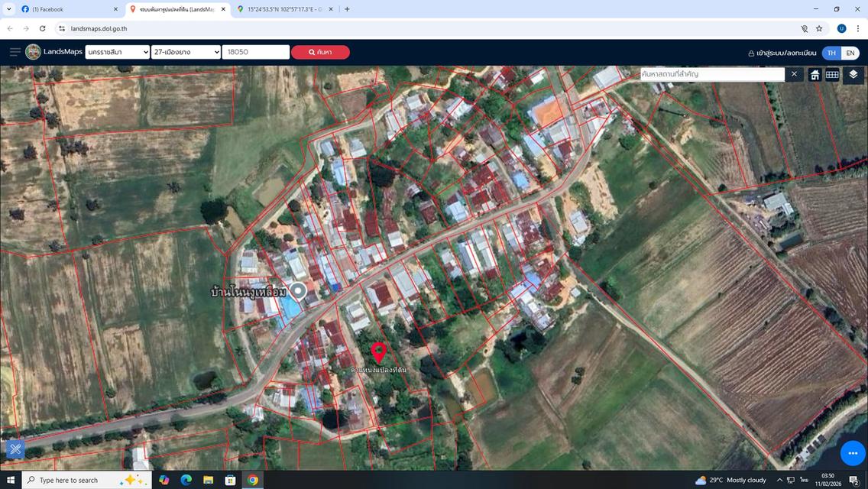Open the grid view icon near search box
This screenshot has width=868, height=489.
(833, 74)
